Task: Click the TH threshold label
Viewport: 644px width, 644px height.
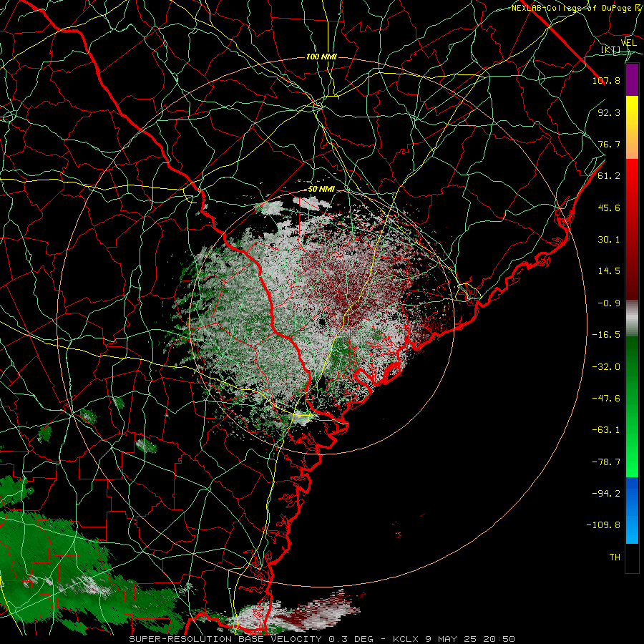Action: [x=615, y=557]
